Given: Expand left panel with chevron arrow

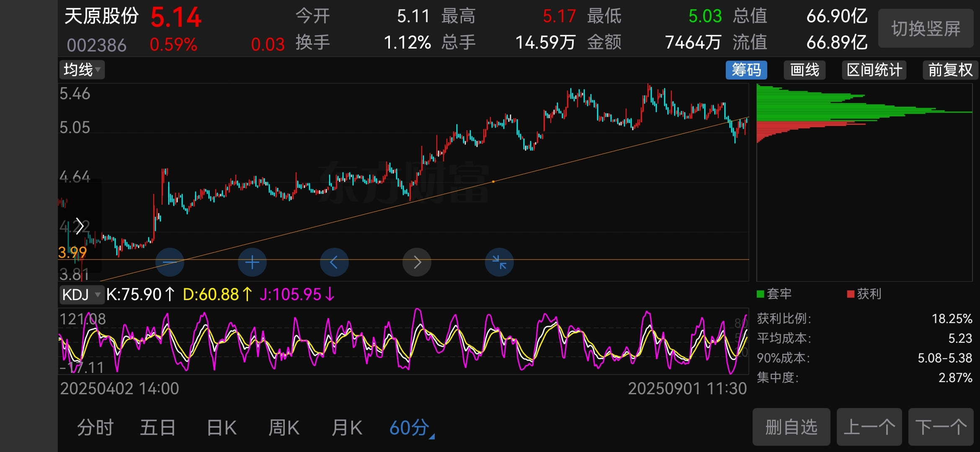Looking at the screenshot, I should click(x=80, y=226).
